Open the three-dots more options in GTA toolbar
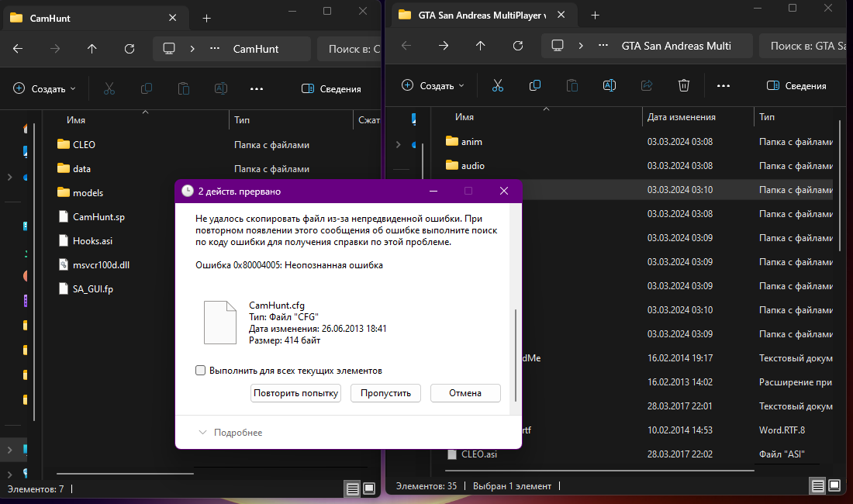 (723, 85)
